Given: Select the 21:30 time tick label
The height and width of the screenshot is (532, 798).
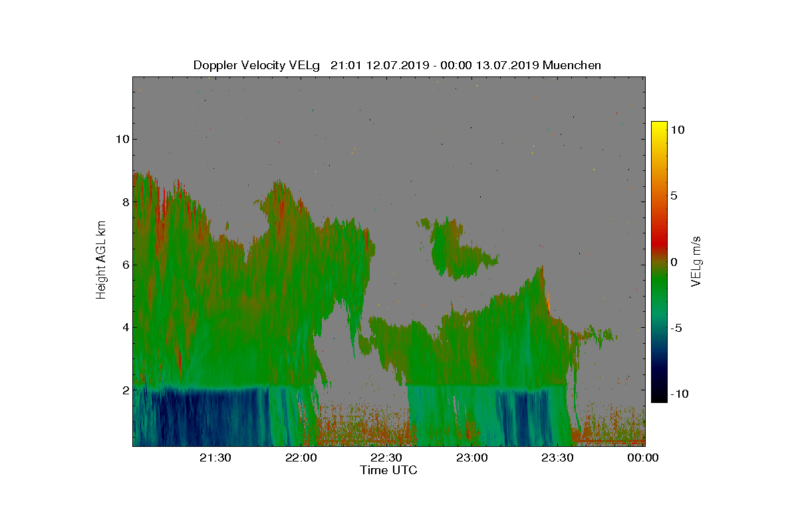Looking at the screenshot, I should point(217,458).
